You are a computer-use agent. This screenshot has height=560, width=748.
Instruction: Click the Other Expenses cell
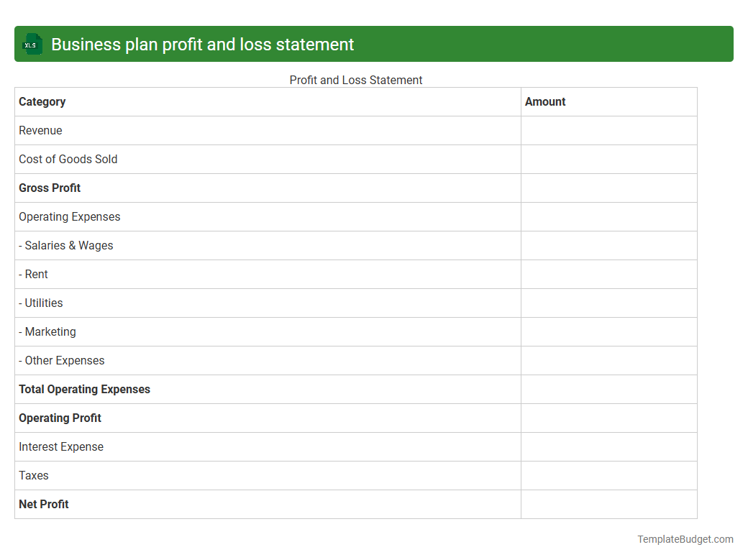pyautogui.click(x=61, y=360)
